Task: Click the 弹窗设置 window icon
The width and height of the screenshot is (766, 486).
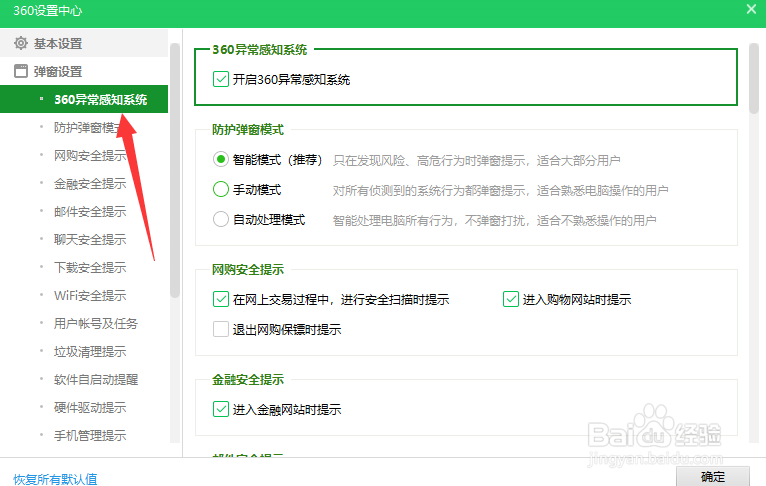Action: click(21, 71)
